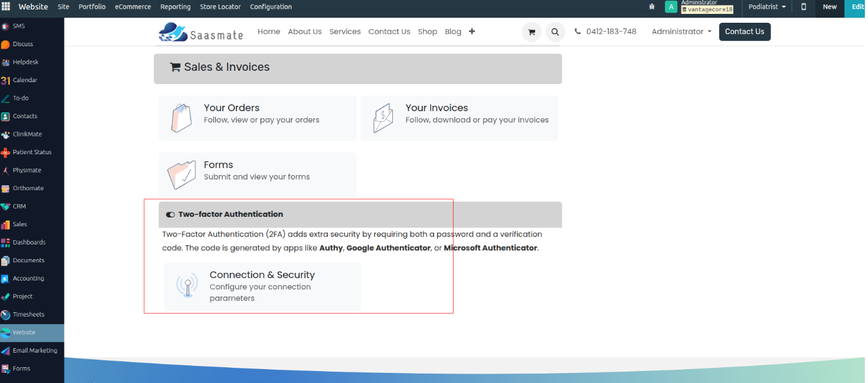
Task: Click the Saasmate logo
Action: (201, 32)
